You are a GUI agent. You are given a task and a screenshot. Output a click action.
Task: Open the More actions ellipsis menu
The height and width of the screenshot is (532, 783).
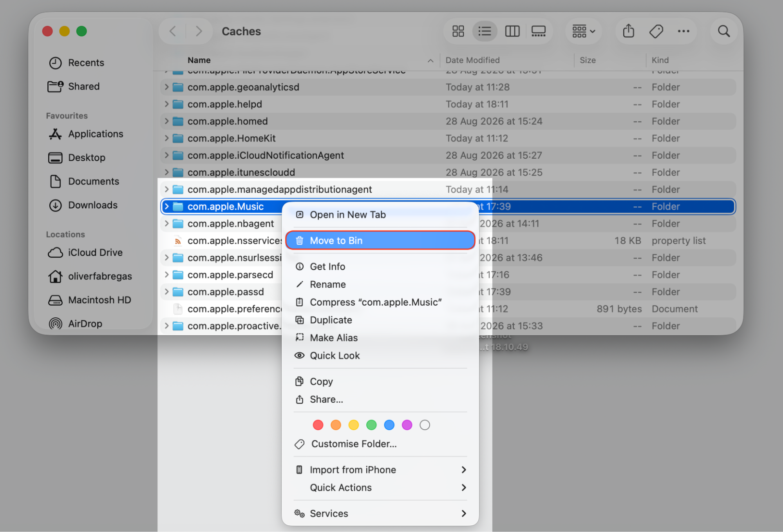pyautogui.click(x=684, y=31)
